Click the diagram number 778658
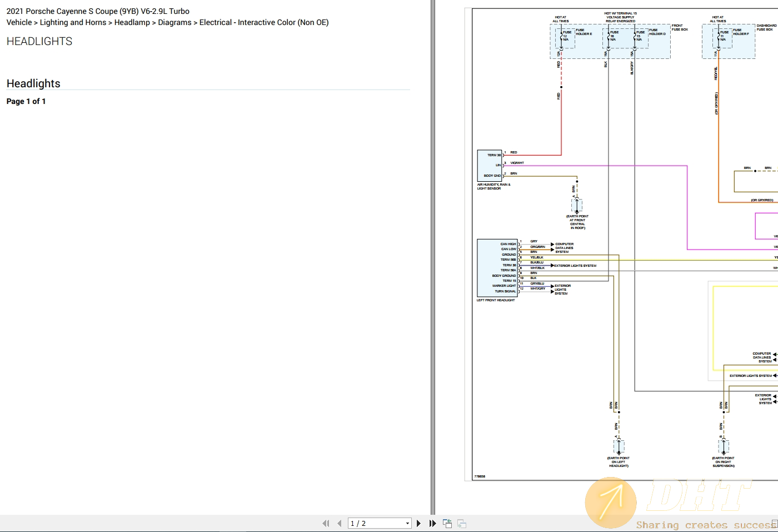 click(480, 476)
